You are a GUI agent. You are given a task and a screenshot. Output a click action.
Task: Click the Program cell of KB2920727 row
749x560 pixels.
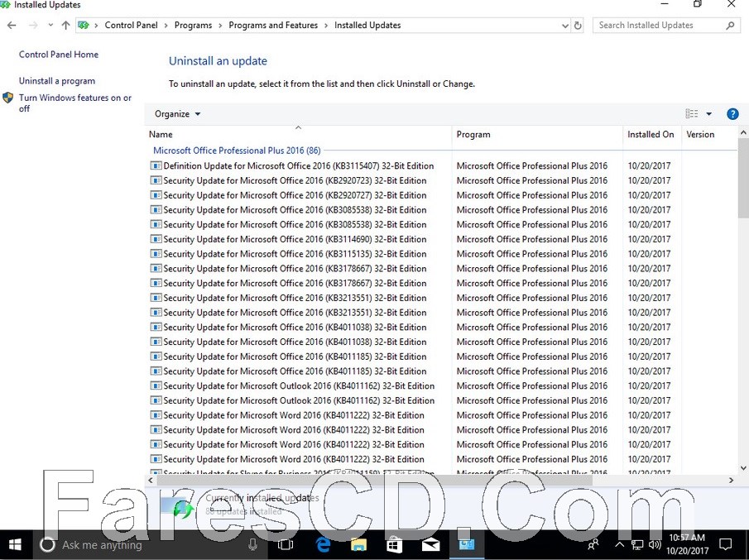pyautogui.click(x=532, y=195)
